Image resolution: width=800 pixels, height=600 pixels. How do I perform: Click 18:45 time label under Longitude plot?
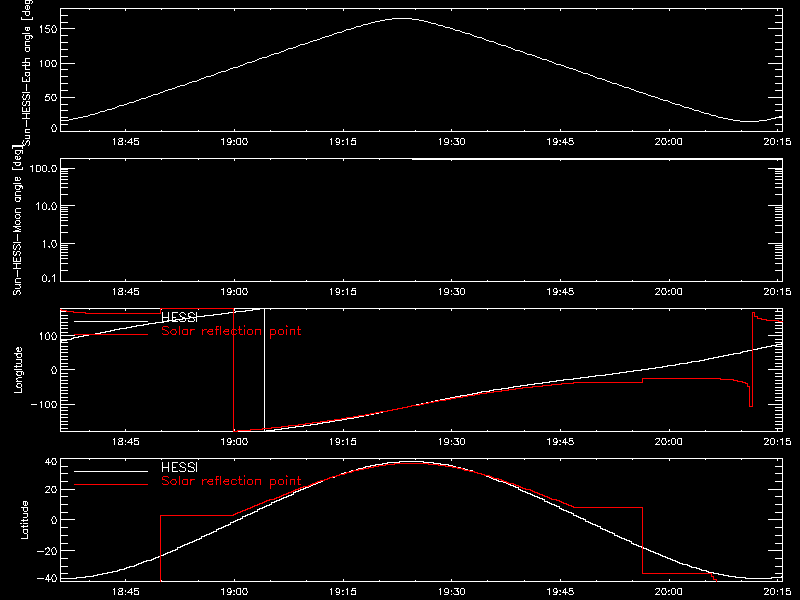click(x=126, y=442)
